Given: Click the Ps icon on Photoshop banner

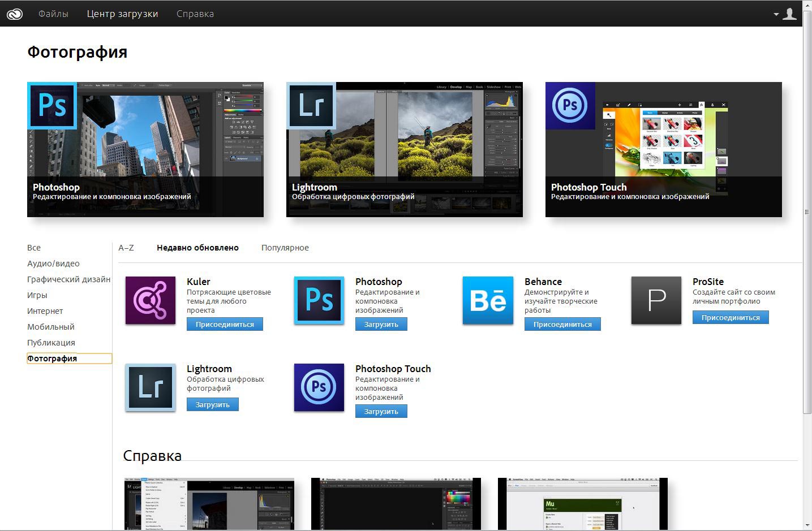Looking at the screenshot, I should [x=52, y=106].
